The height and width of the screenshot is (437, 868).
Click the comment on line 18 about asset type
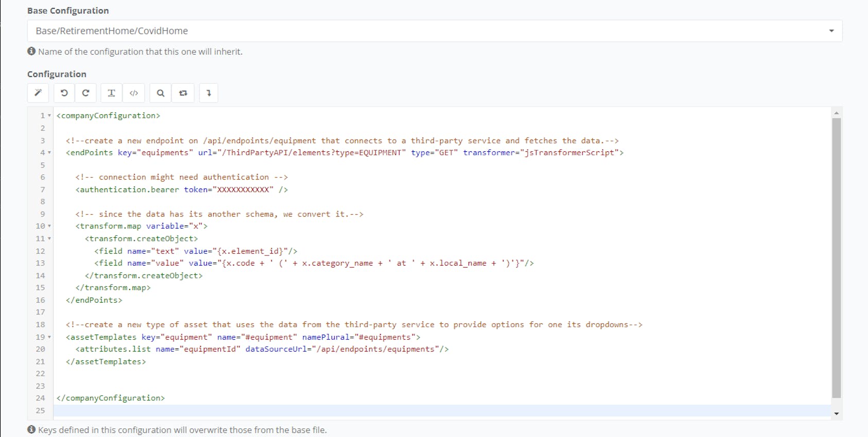tap(354, 325)
